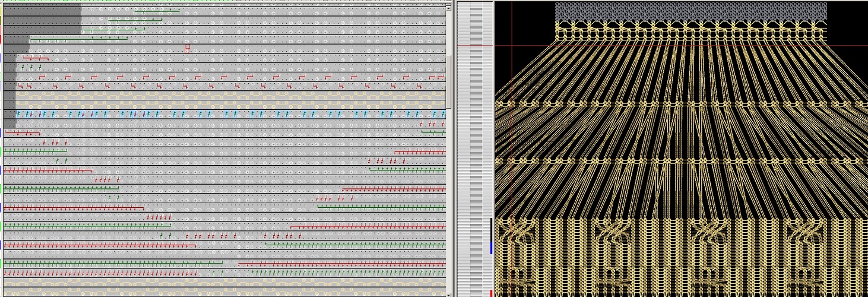Screen dimensions: 868x297
Task: Click the small red selection box in the chart
Action: pyautogui.click(x=187, y=49)
